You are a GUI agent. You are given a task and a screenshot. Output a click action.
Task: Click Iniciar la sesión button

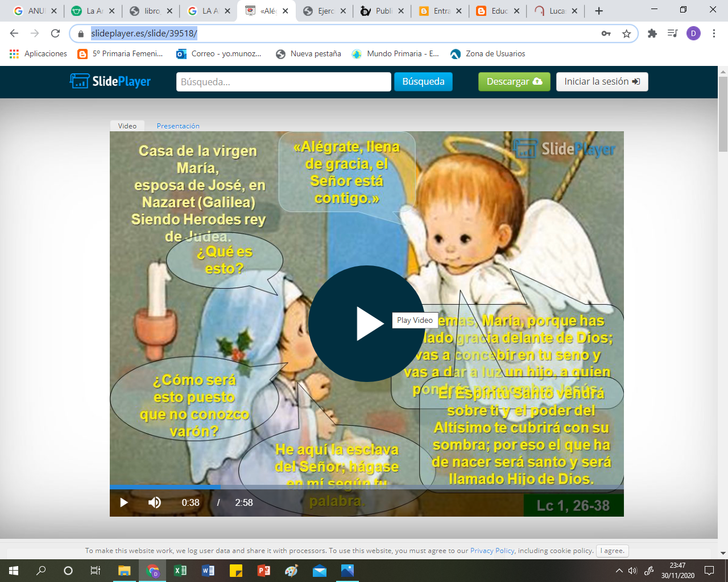[x=602, y=82]
